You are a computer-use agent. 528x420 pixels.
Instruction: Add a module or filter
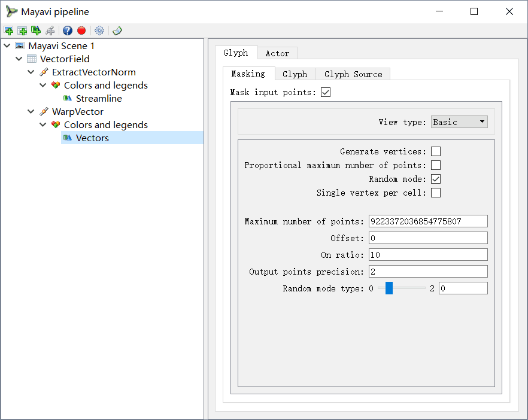(36, 31)
